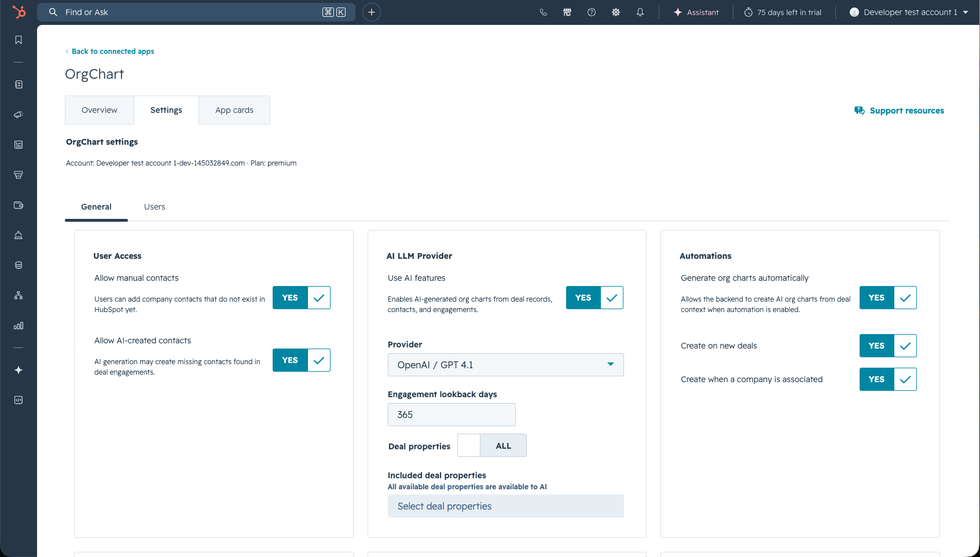The width and height of the screenshot is (980, 557).
Task: Open the Sales sidebar icon
Action: 19,175
